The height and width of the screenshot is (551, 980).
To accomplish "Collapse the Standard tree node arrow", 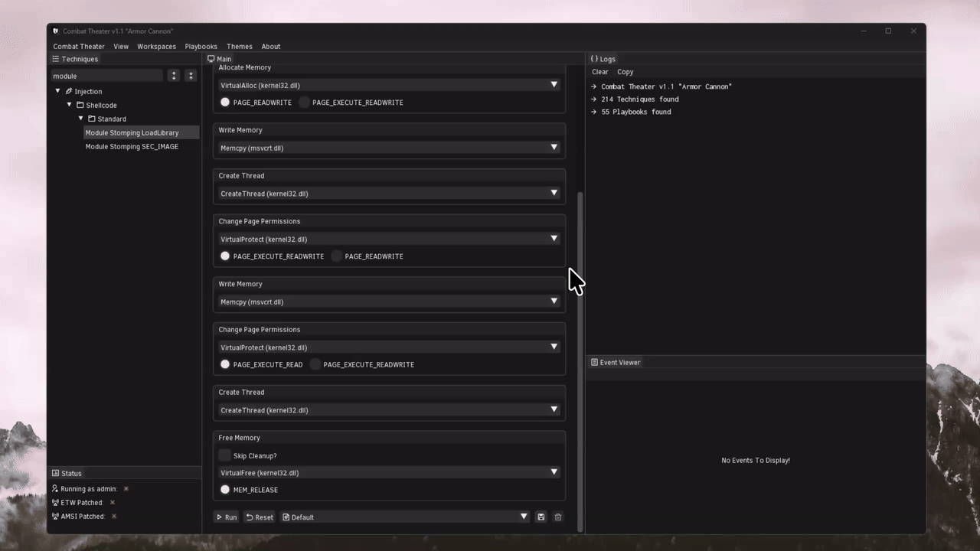I will (x=80, y=119).
